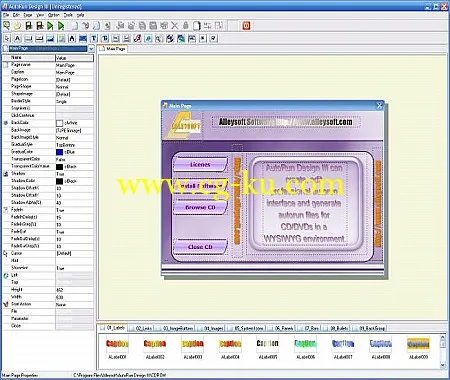The image size is (450, 380).
Task: Select the framed T rich text tool
Action: tap(105, 39)
